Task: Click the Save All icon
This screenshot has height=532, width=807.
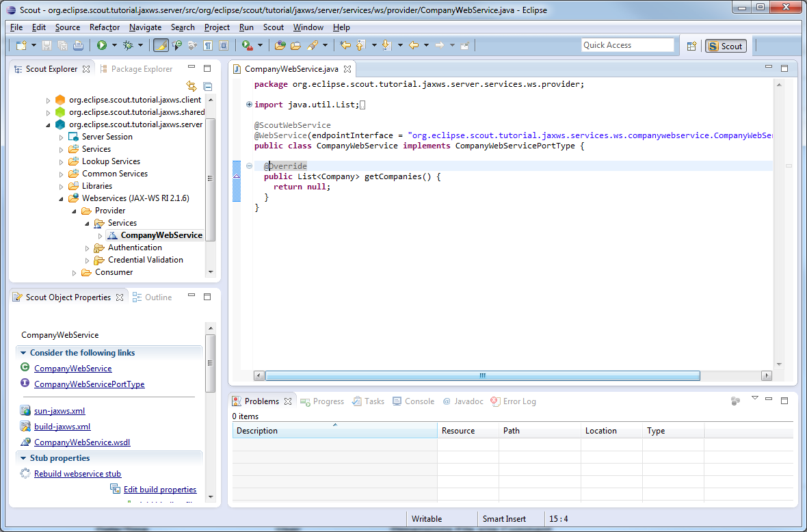Action: point(62,45)
